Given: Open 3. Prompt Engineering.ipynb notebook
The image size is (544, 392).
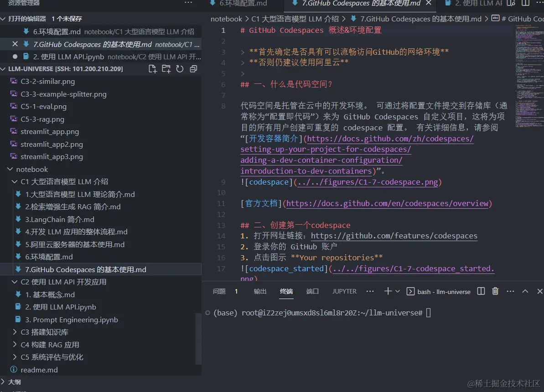Looking at the screenshot, I should click(x=72, y=320).
